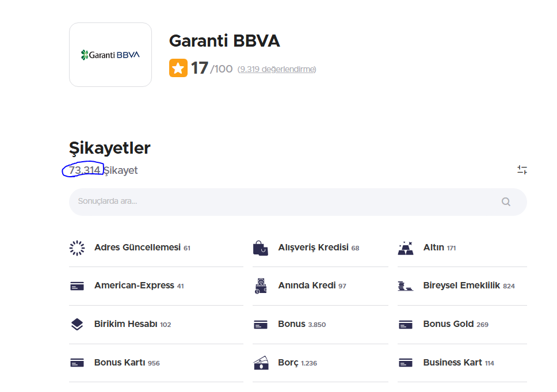Open Borç category label
This screenshot has width=557, height=392.
pos(288,363)
